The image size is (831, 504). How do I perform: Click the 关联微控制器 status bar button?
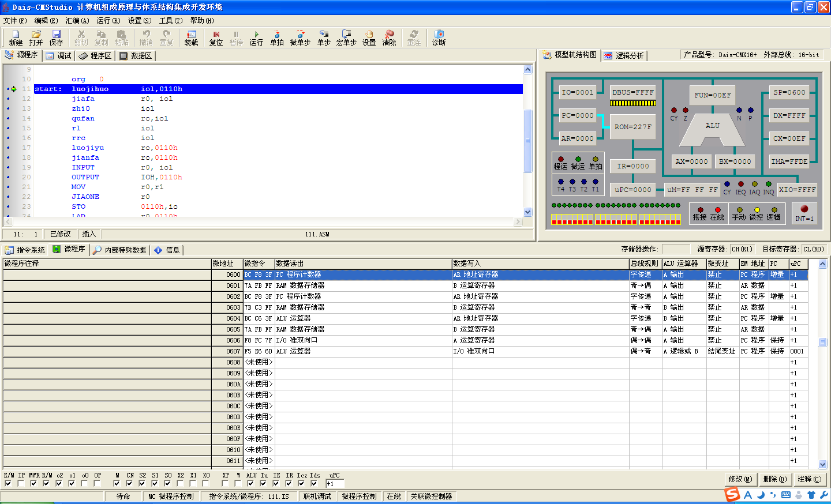pos(431,497)
